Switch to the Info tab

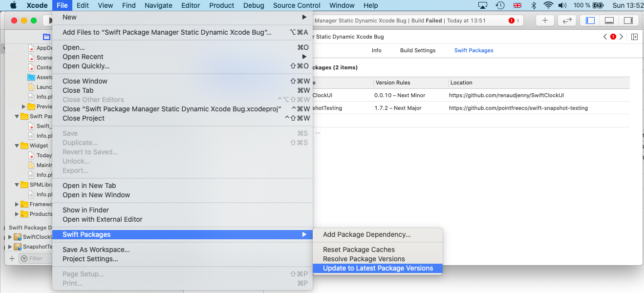pyautogui.click(x=376, y=50)
